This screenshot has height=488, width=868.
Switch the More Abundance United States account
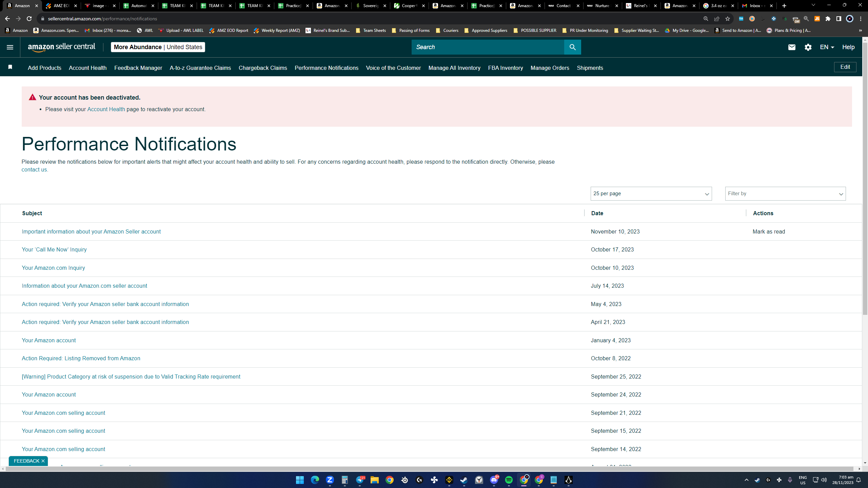[158, 47]
